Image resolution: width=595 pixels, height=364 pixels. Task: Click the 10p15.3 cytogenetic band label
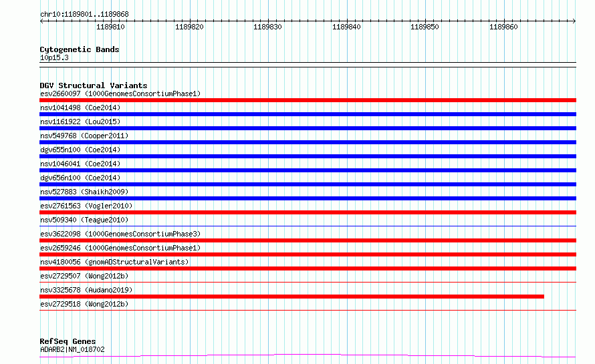click(x=54, y=57)
